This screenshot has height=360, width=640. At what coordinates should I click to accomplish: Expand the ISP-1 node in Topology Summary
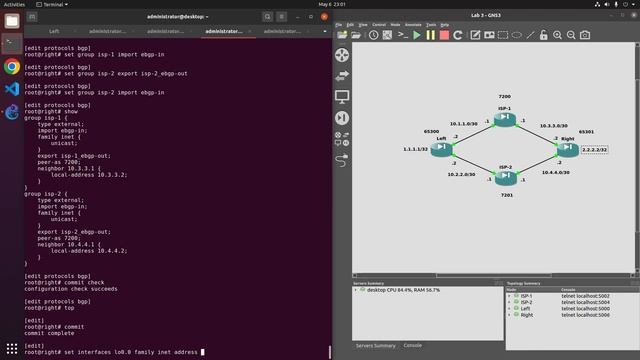coord(509,296)
